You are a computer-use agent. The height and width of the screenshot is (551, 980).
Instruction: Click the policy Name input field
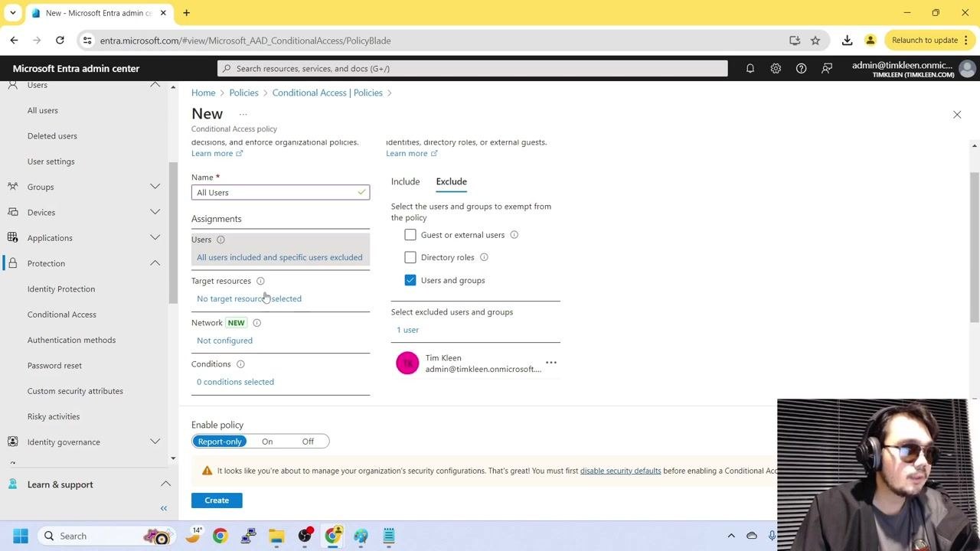(x=280, y=192)
